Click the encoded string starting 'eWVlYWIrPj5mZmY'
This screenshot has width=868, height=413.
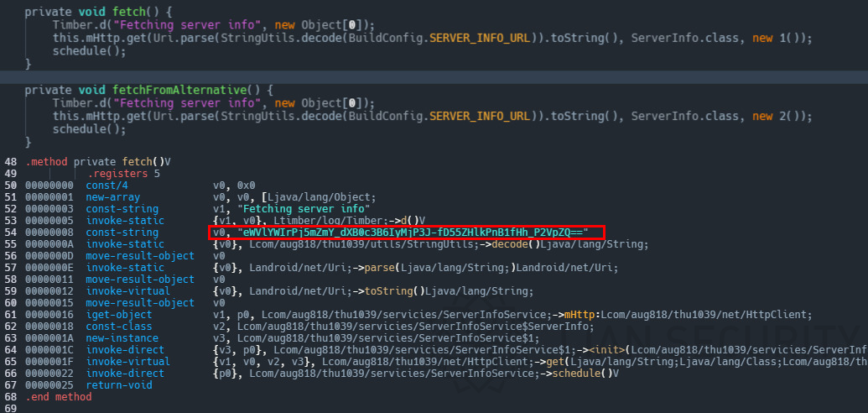click(x=413, y=233)
